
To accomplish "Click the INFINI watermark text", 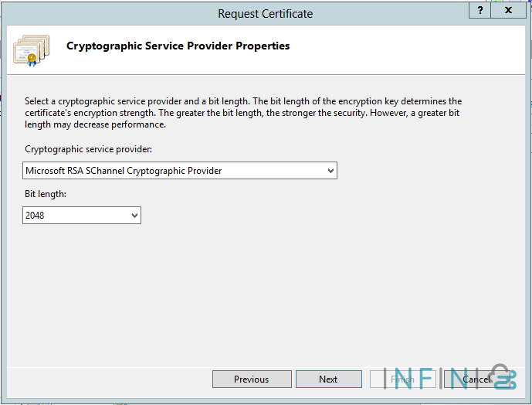I will (x=432, y=377).
